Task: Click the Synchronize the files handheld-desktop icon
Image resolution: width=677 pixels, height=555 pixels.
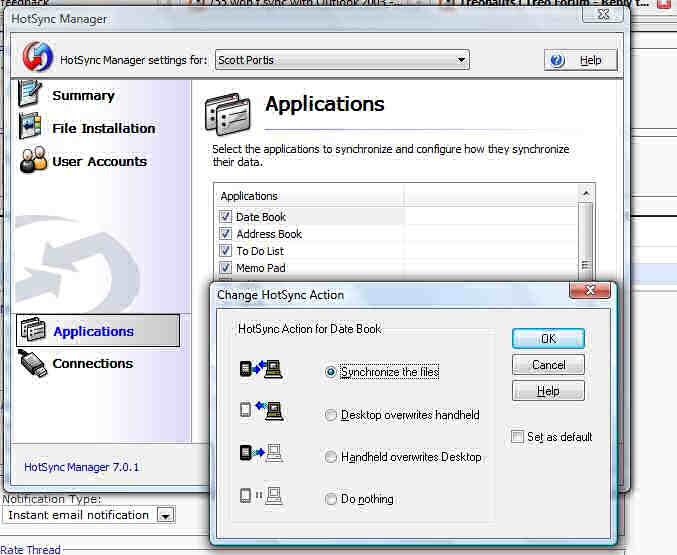Action: point(261,369)
